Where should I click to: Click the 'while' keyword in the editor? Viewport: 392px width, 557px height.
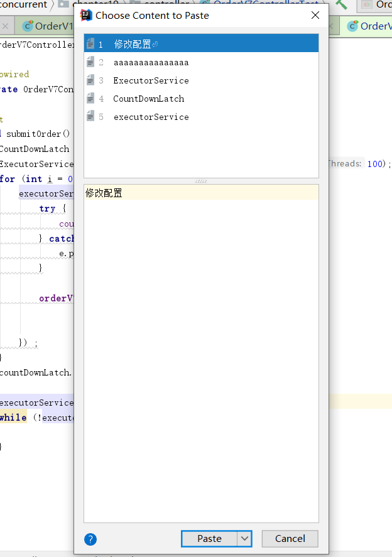click(13, 418)
